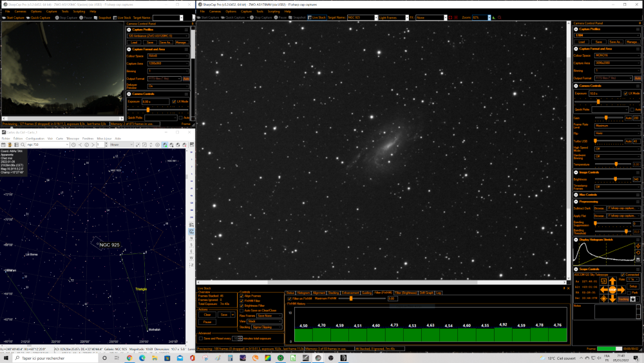Click scope move left arrow
This screenshot has width=644, height=363.
[604, 290]
